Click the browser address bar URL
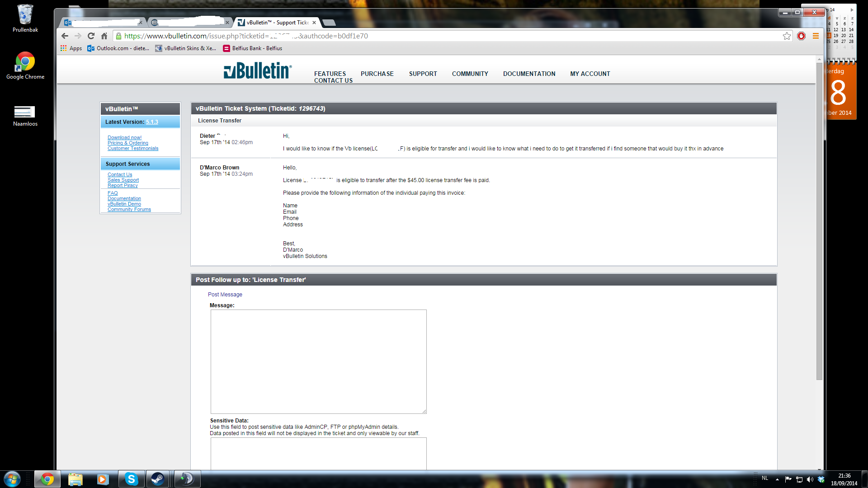The width and height of the screenshot is (868, 488). [x=246, y=36]
